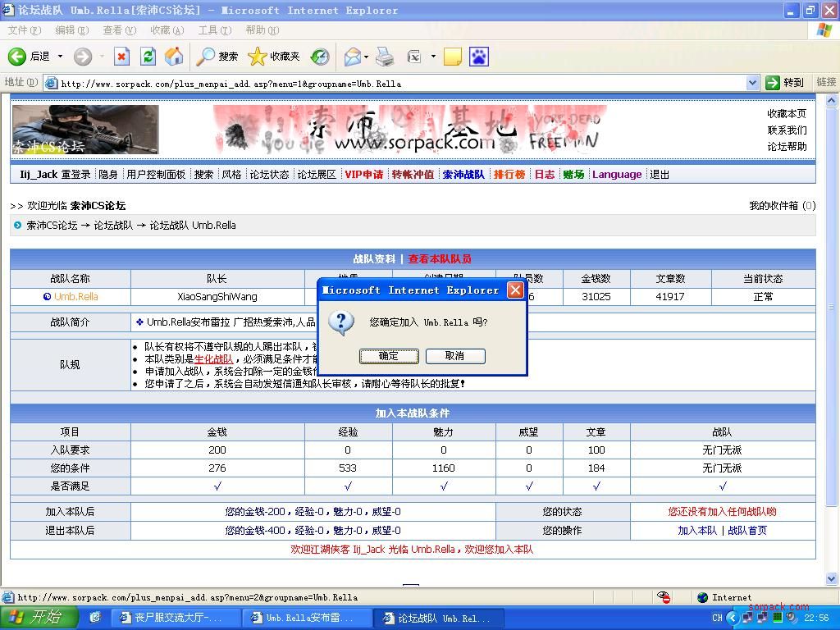
Task: Open the 收藏(A) Favorites menu
Action: pyautogui.click(x=167, y=30)
